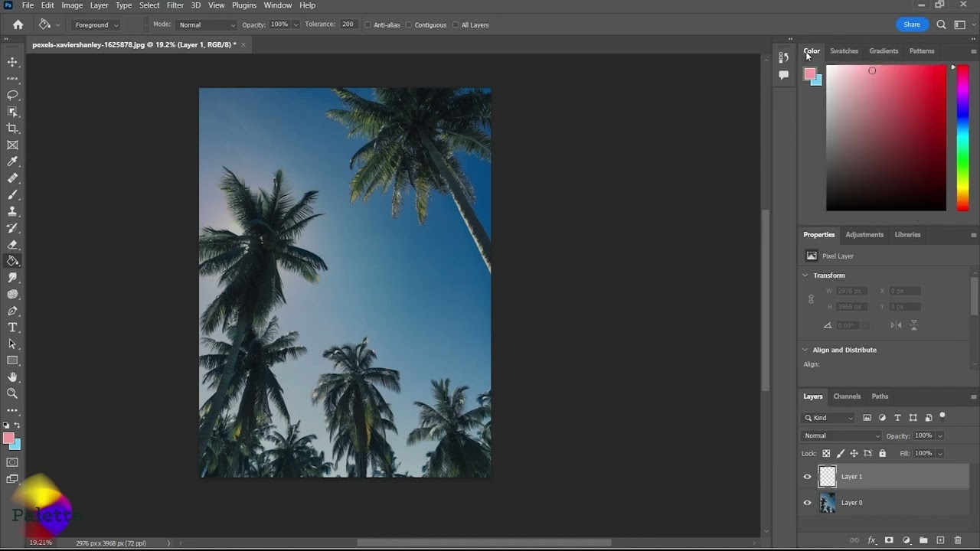980x551 pixels.
Task: Open the layer blend mode dropdown
Action: point(841,436)
